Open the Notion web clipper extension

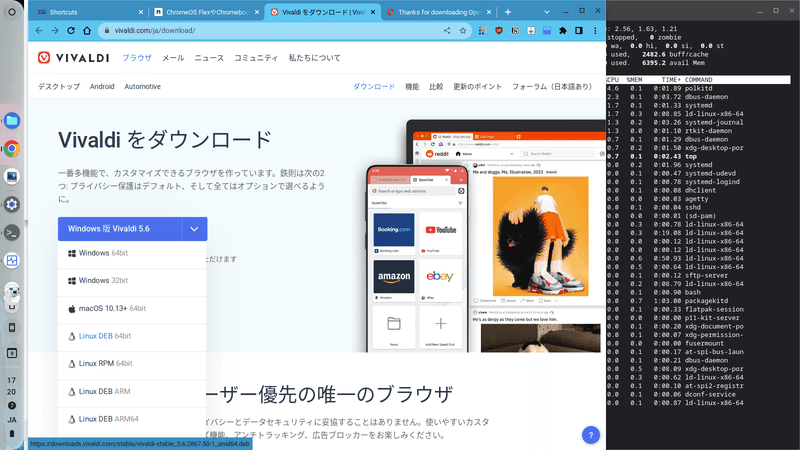tap(515, 31)
